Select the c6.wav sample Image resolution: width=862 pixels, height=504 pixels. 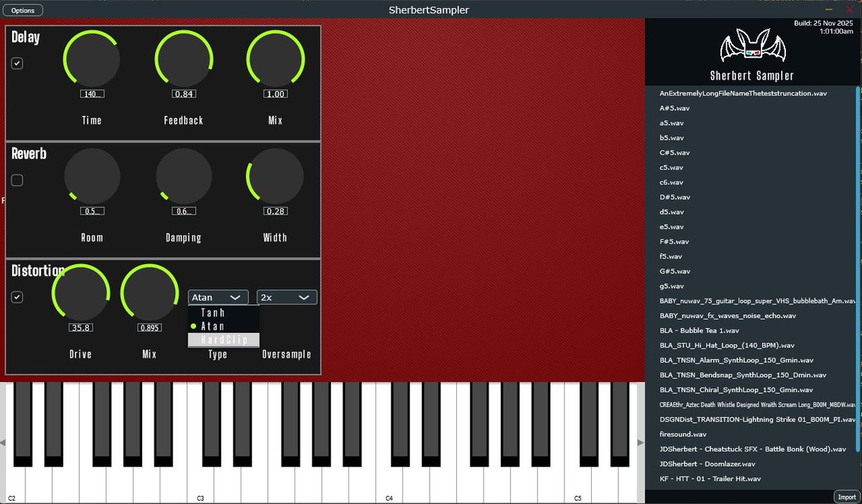(x=751, y=182)
